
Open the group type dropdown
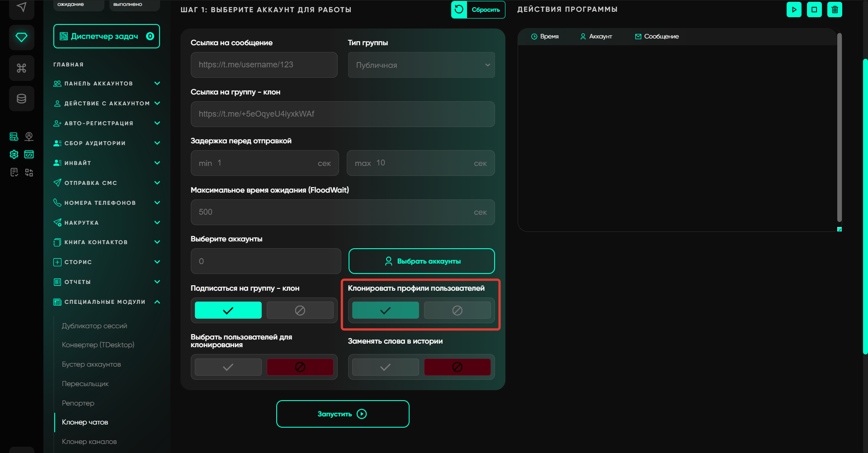tap(421, 65)
